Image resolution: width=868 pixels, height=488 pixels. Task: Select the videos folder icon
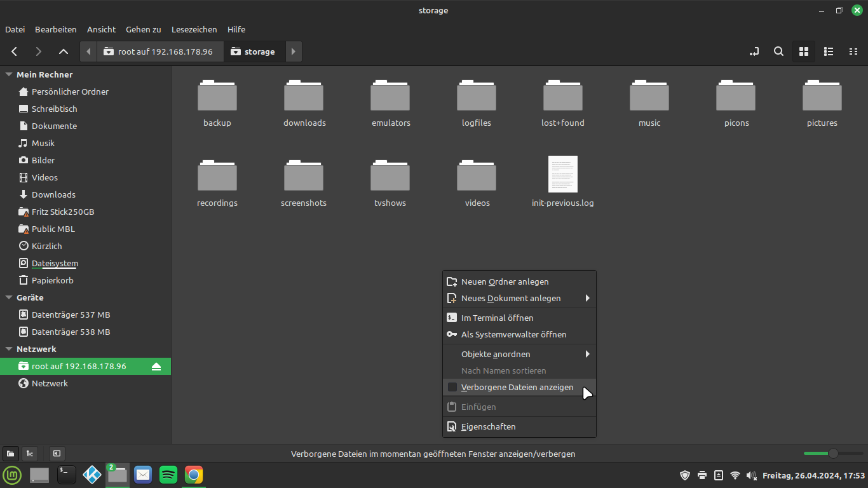477,175
